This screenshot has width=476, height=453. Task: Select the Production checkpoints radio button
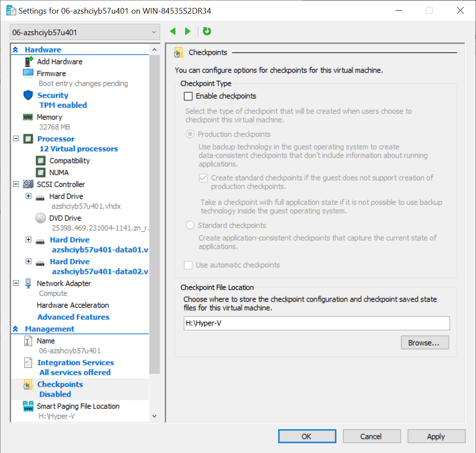(x=190, y=134)
